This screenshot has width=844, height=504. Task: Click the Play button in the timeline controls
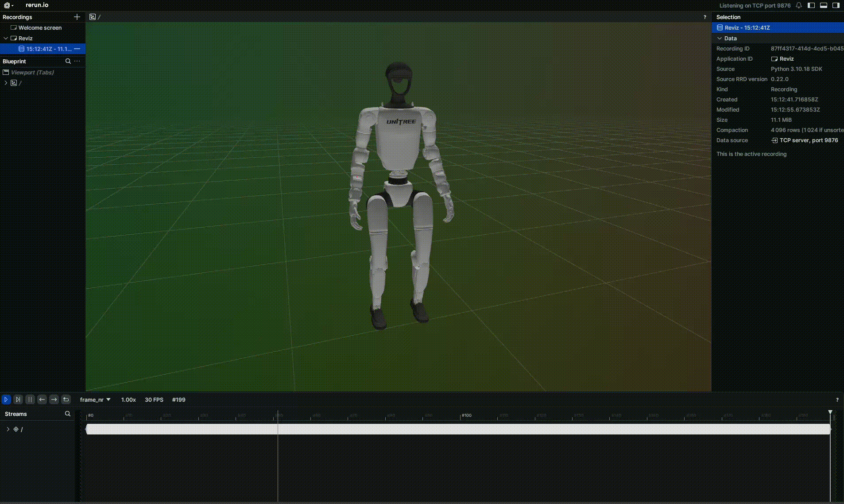coord(6,399)
